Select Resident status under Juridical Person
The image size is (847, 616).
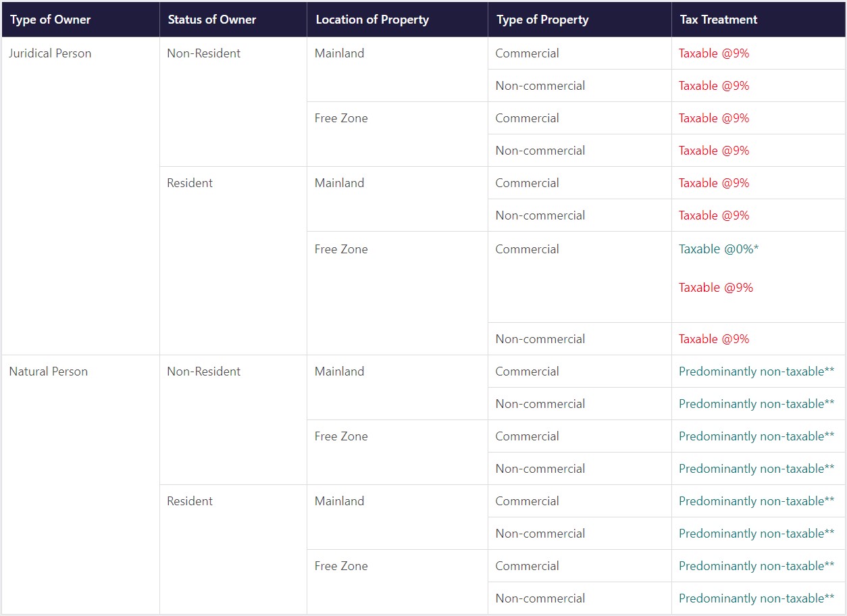tap(190, 183)
